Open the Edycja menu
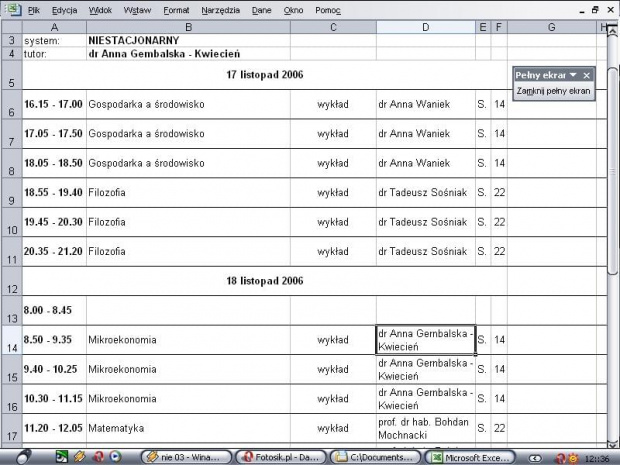The image size is (620, 465). coord(64,10)
